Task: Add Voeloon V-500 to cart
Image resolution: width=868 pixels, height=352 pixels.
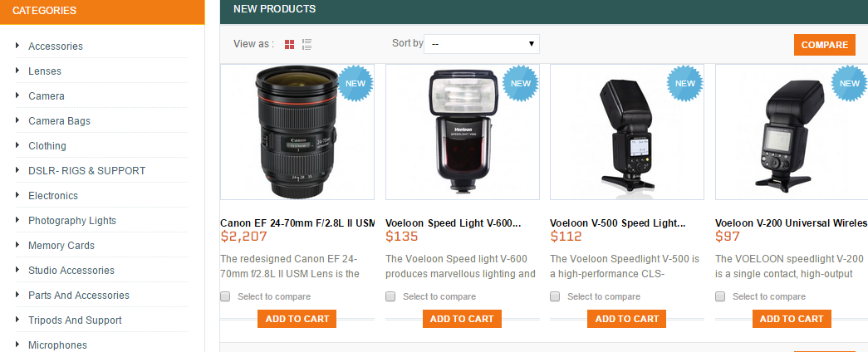Action: coord(627,319)
